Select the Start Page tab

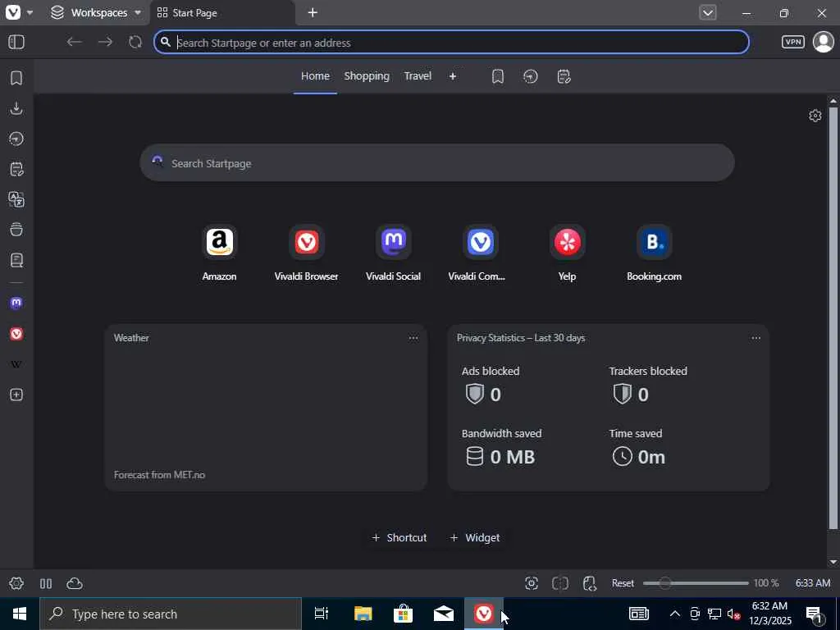(221, 12)
